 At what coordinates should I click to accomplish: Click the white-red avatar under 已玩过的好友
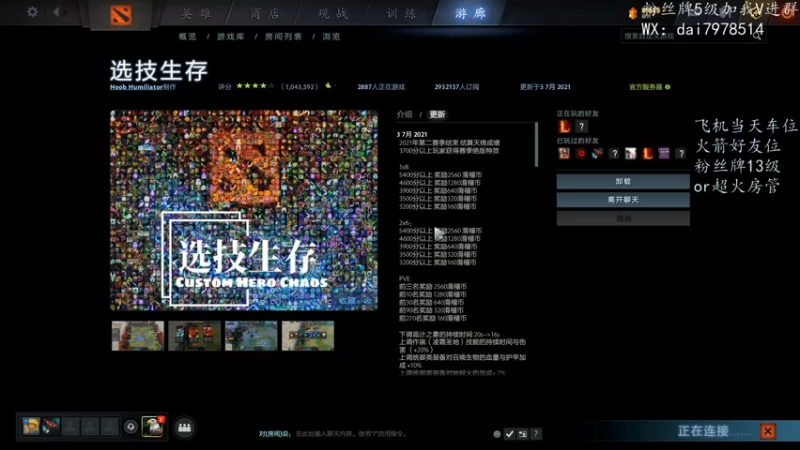click(631, 153)
